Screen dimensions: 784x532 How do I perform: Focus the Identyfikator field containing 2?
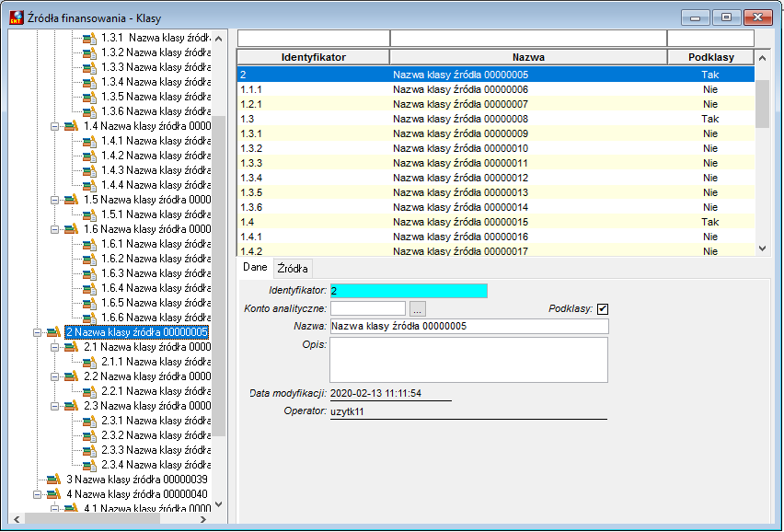(409, 291)
